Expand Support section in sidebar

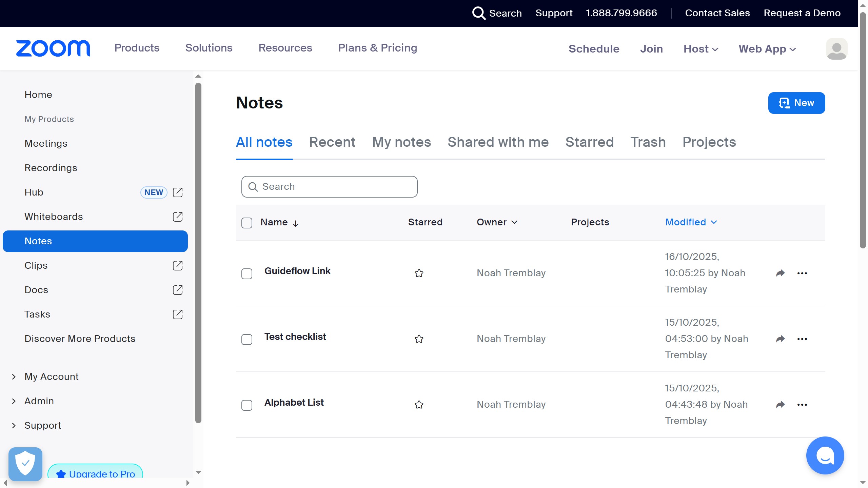click(14, 426)
